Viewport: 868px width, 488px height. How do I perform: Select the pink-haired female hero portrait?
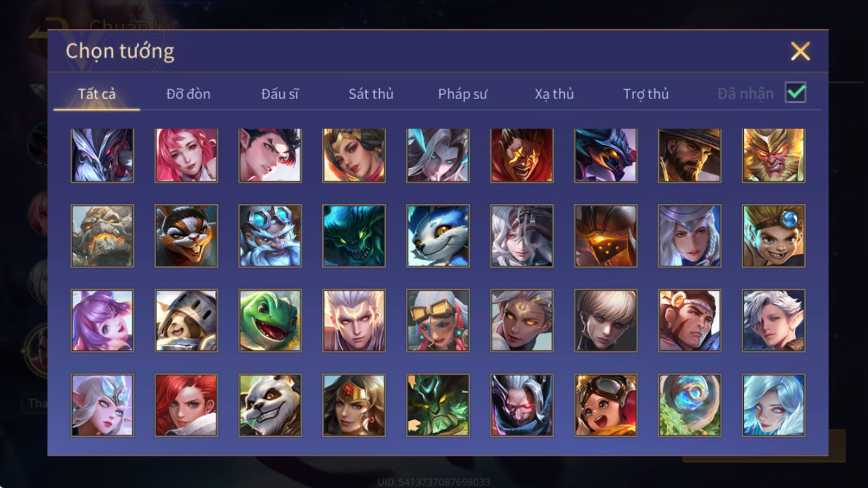[186, 155]
